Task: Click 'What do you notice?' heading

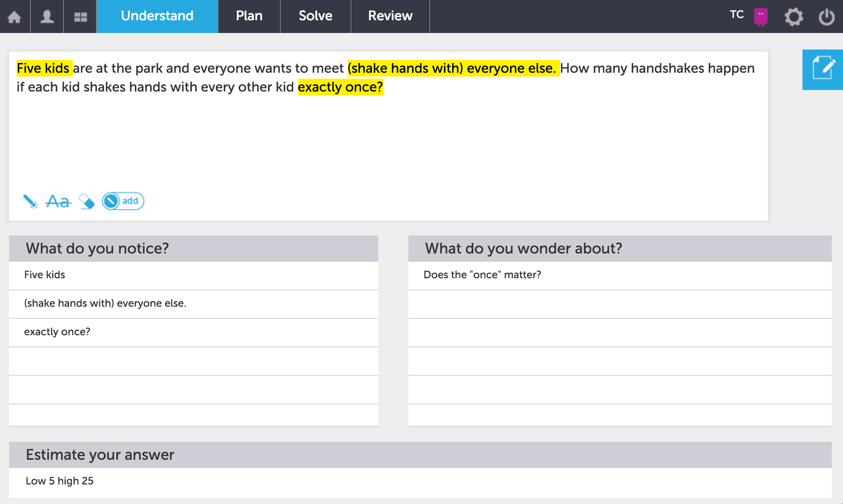Action: [97, 248]
